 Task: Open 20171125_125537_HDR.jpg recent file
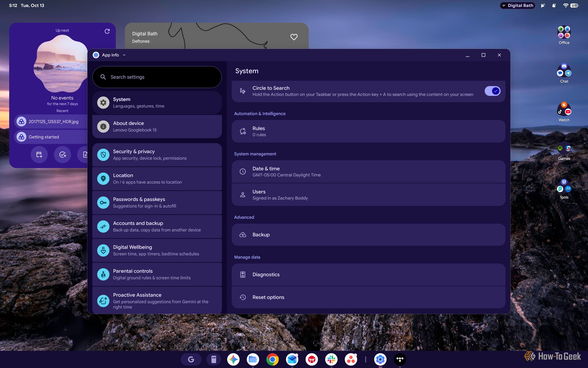click(51, 121)
